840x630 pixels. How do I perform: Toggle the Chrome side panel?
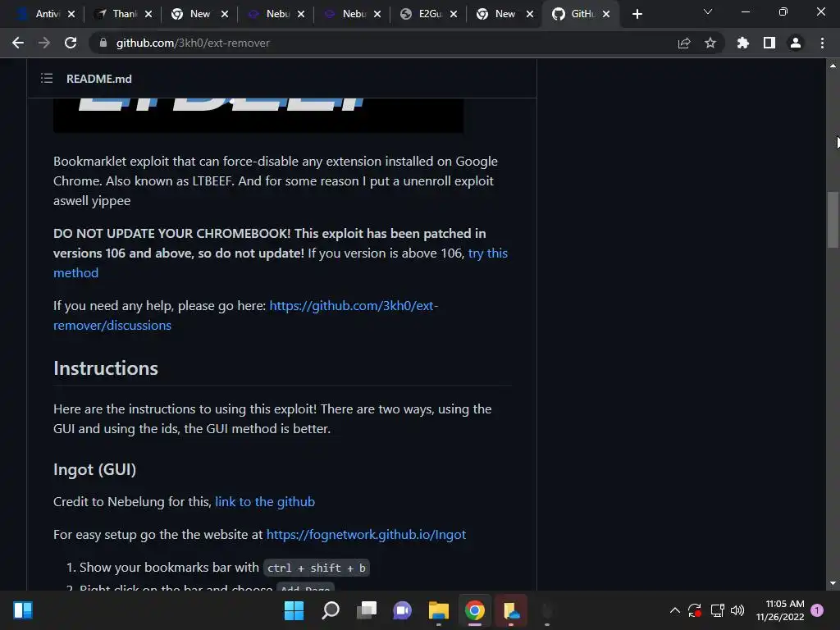point(769,43)
